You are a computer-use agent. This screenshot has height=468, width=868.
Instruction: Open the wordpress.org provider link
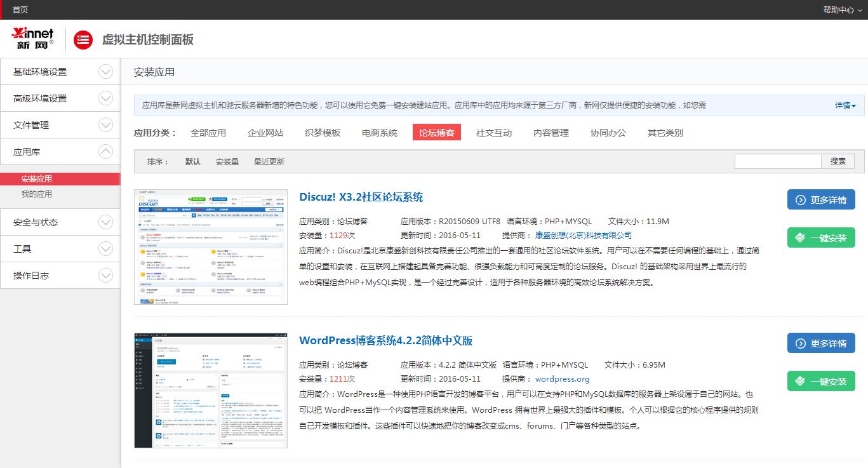562,379
